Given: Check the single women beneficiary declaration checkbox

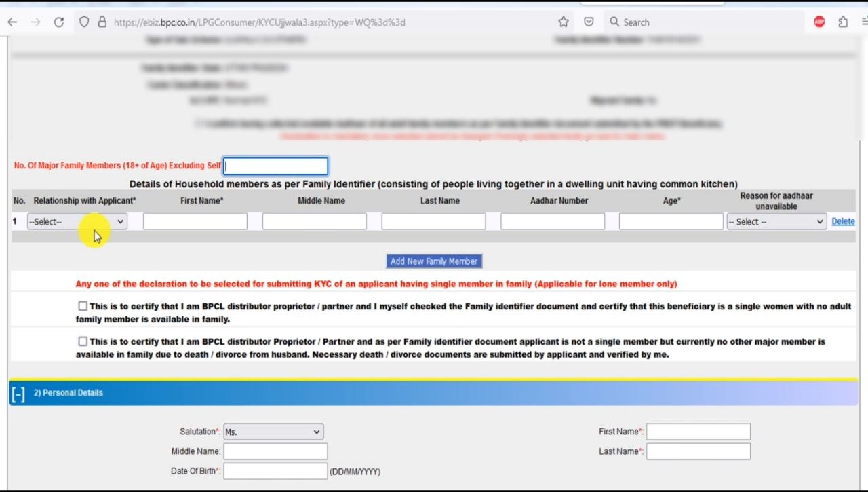Looking at the screenshot, I should coord(83,306).
